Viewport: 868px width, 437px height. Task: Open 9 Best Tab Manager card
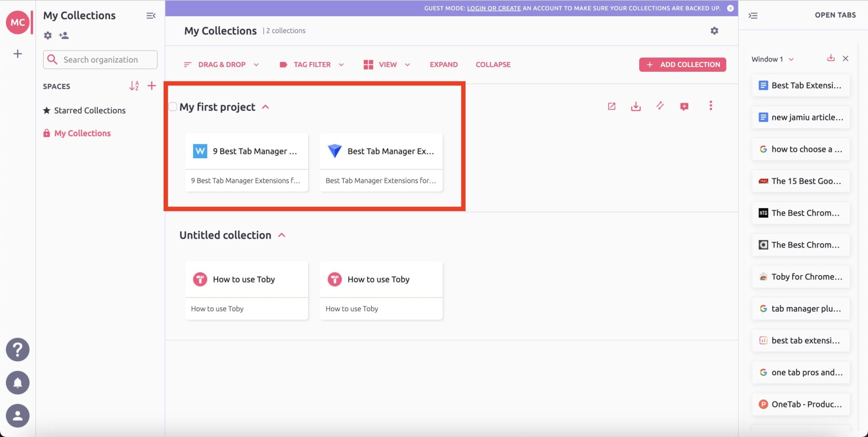pyautogui.click(x=247, y=162)
